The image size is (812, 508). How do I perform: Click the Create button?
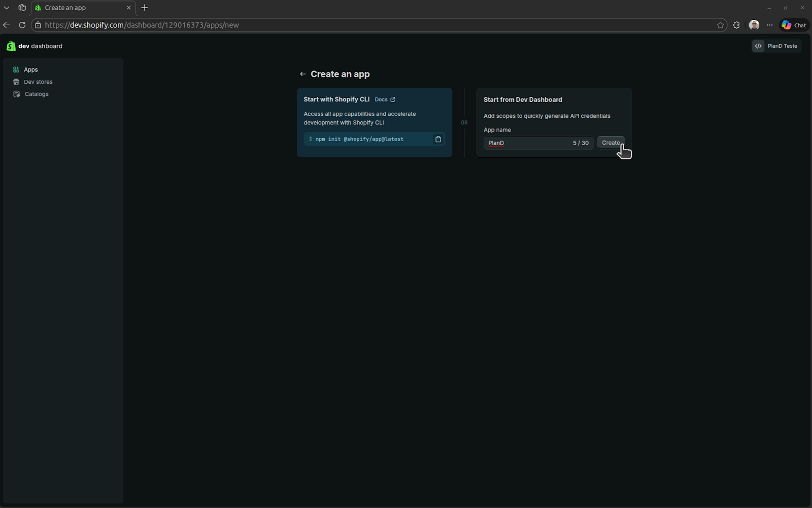611,143
